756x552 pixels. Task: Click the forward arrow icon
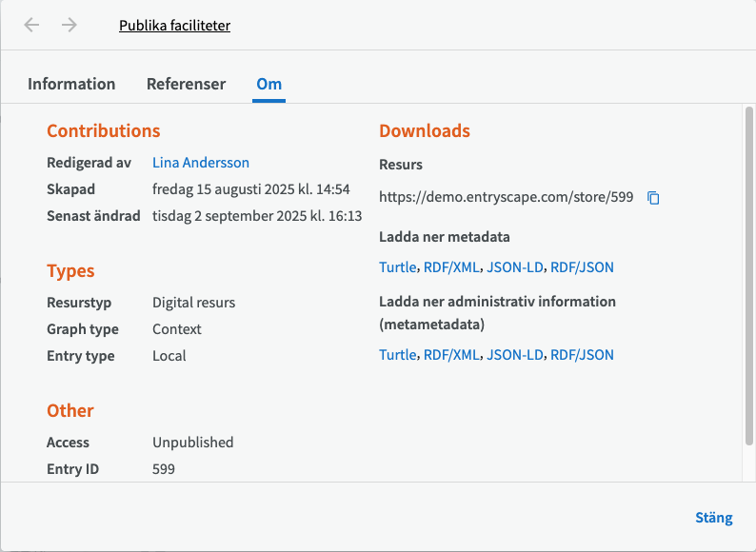[70, 25]
